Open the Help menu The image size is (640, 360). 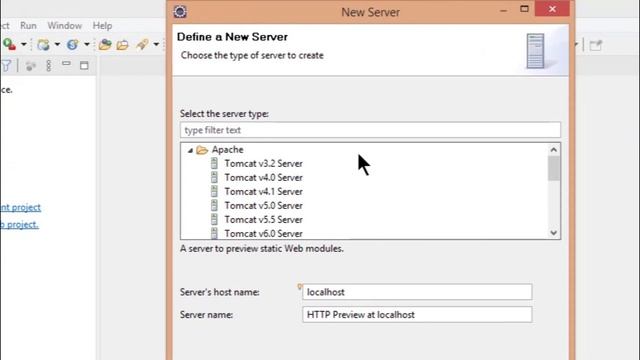click(102, 25)
